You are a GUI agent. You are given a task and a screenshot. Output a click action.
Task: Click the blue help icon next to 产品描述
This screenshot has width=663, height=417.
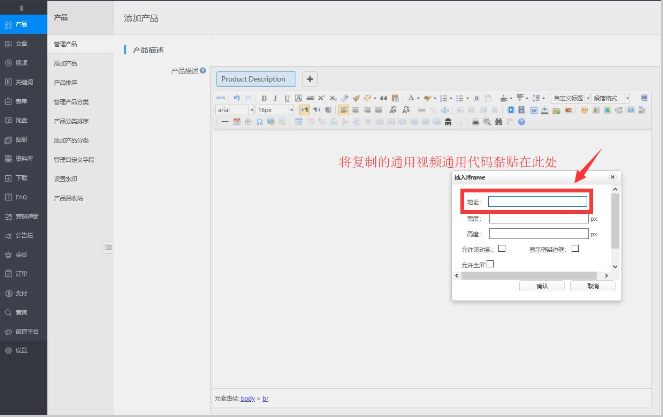coord(203,71)
